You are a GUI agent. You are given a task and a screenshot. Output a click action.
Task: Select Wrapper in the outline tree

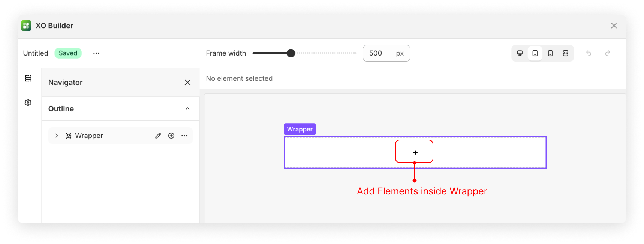89,136
